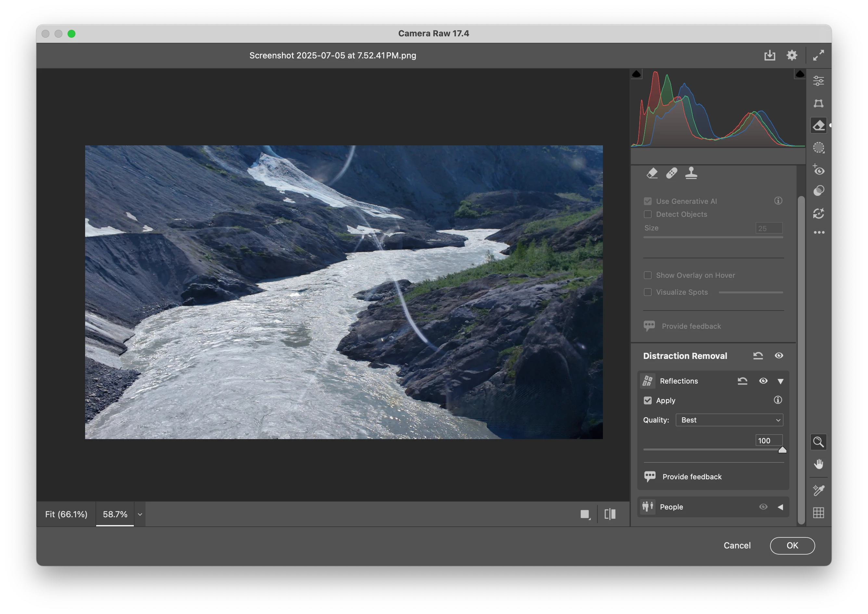
Task: Uncheck the Apply checkbox for Reflections
Action: (x=648, y=400)
